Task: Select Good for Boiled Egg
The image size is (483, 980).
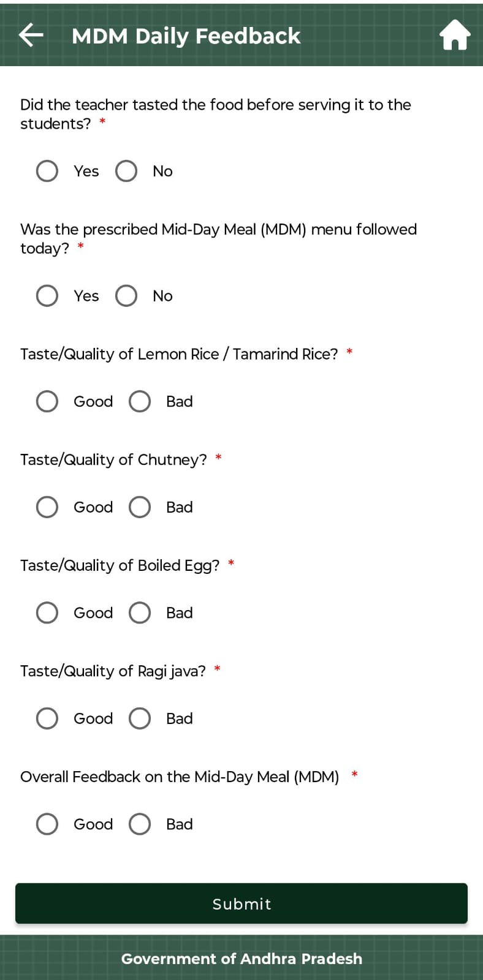Action: (x=47, y=612)
